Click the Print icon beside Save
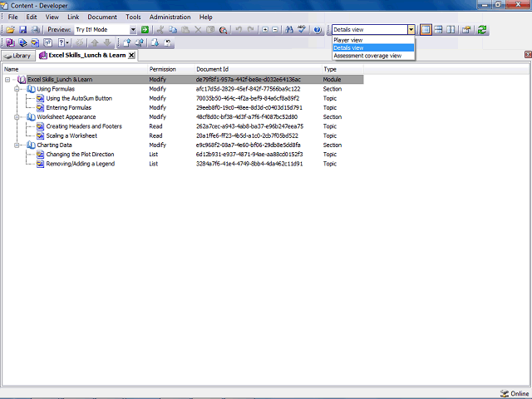This screenshot has height=399, width=532. click(x=35, y=30)
